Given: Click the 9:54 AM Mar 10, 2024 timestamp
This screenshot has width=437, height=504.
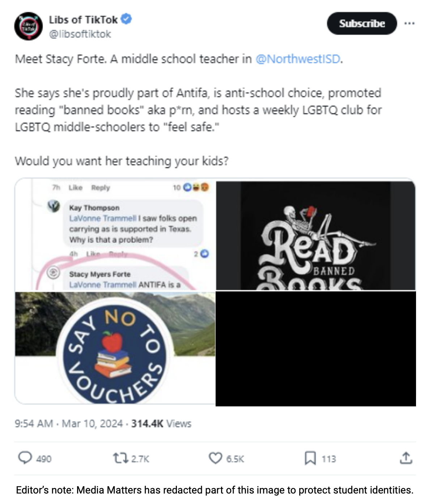Looking at the screenshot, I should [69, 423].
